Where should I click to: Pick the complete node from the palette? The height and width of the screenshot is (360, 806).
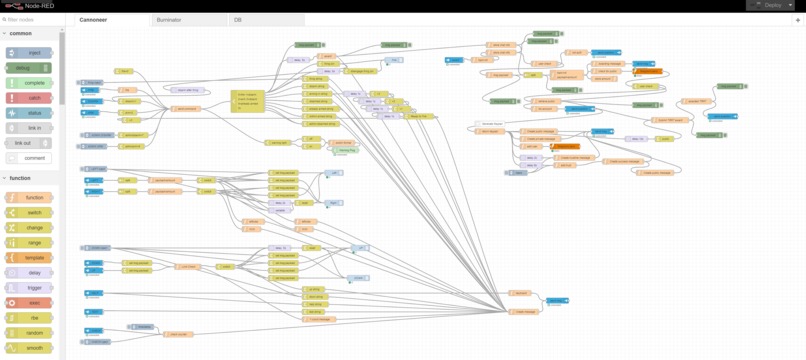[x=29, y=83]
